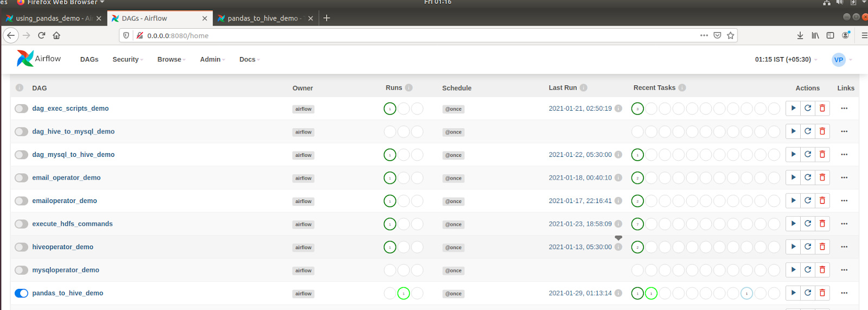Expand the Security dropdown menu
The image size is (868, 310).
point(127,60)
